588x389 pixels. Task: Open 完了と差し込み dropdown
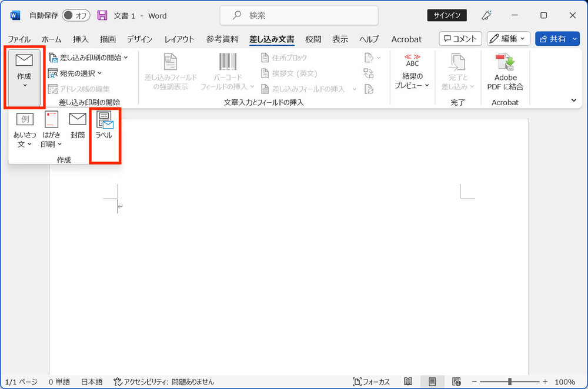tap(457, 72)
